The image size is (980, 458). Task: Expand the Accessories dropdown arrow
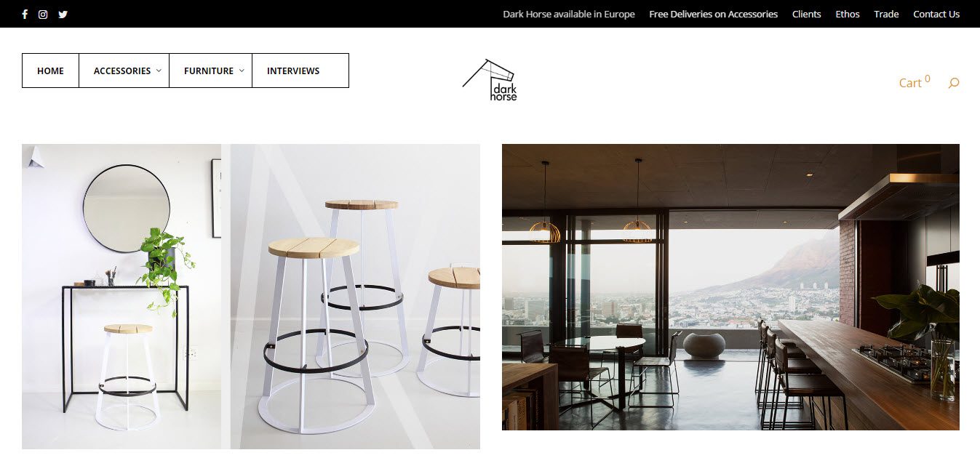(159, 71)
